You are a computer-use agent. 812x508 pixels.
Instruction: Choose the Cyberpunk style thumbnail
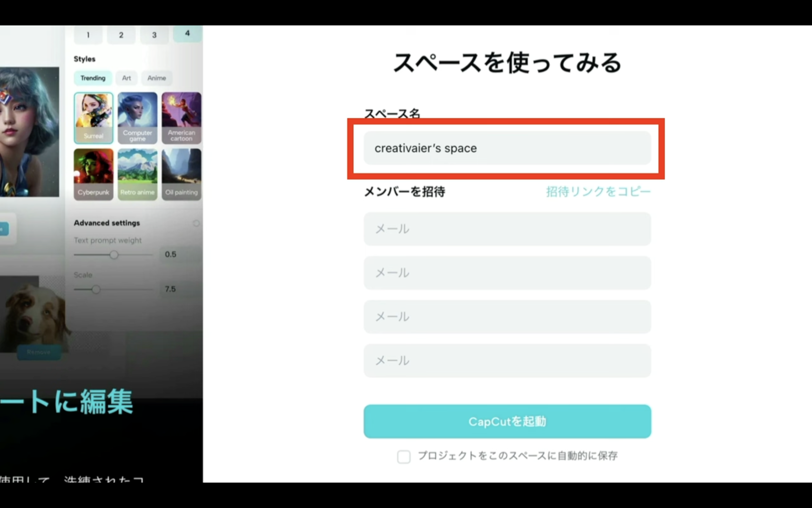(94, 174)
